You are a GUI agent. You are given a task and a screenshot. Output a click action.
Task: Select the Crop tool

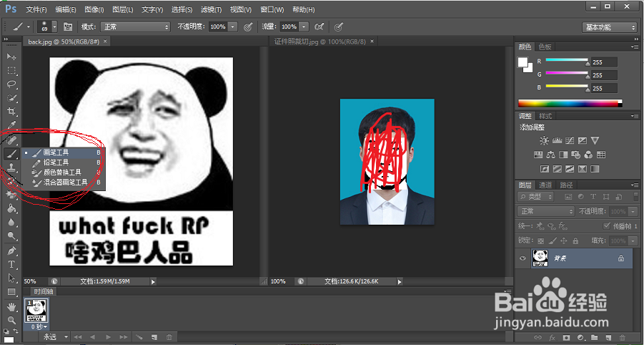tap(11, 112)
